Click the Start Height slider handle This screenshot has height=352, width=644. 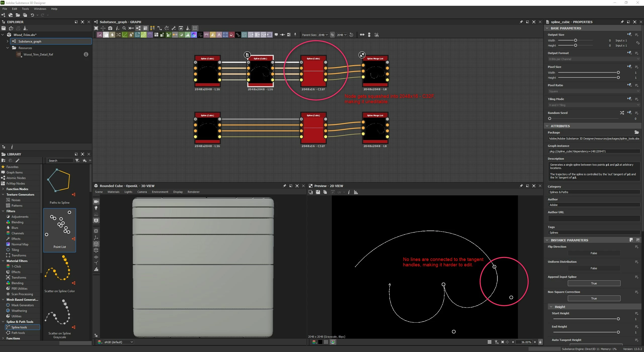tap(618, 319)
